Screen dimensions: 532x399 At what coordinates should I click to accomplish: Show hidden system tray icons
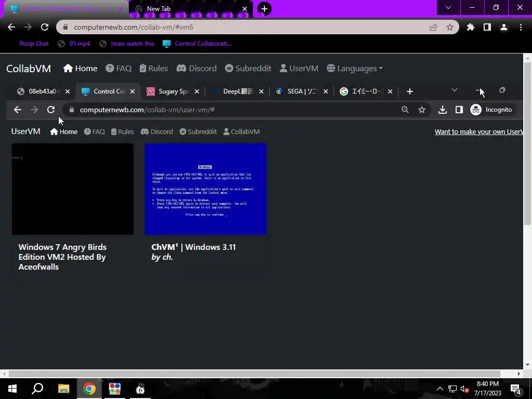tap(440, 389)
